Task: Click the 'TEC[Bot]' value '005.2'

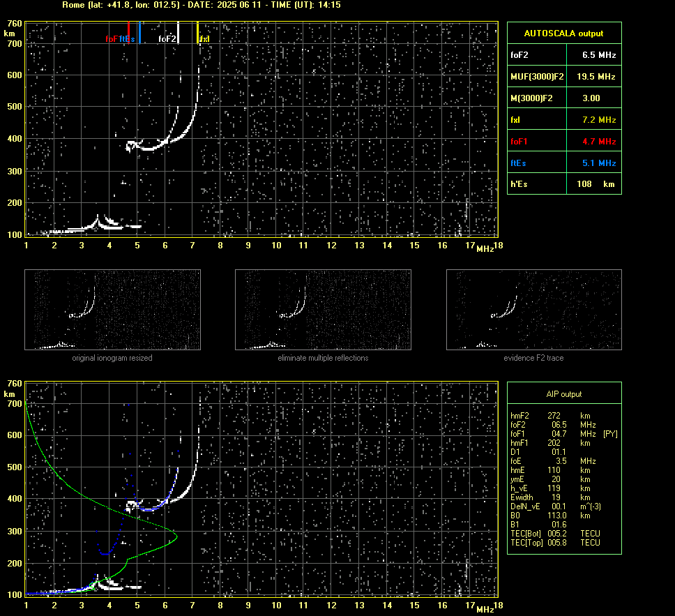Action: click(557, 533)
